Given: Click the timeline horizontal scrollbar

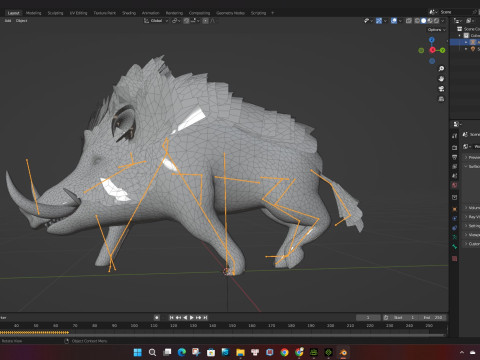Looking at the screenshot, I should 223,335.
